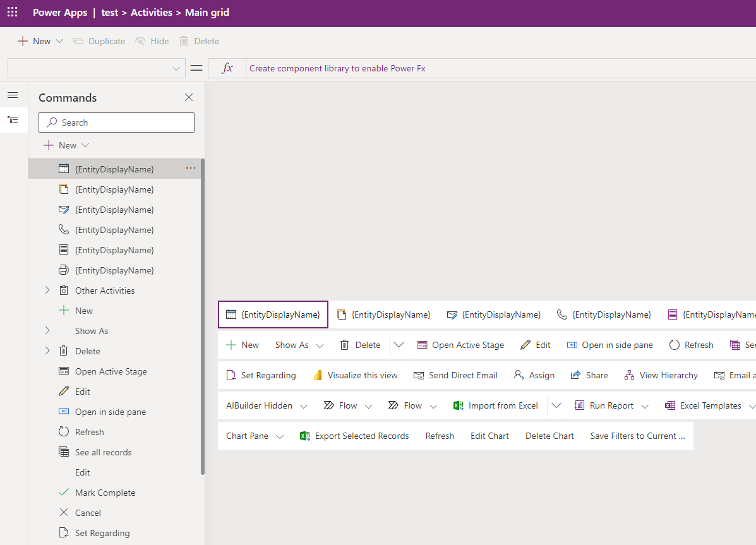Expand the Other Activities group
Image resolution: width=756 pixels, height=545 pixels.
coord(47,290)
